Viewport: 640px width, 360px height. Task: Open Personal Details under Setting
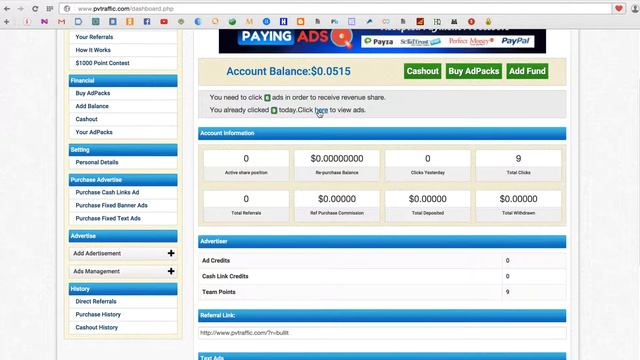[97, 162]
